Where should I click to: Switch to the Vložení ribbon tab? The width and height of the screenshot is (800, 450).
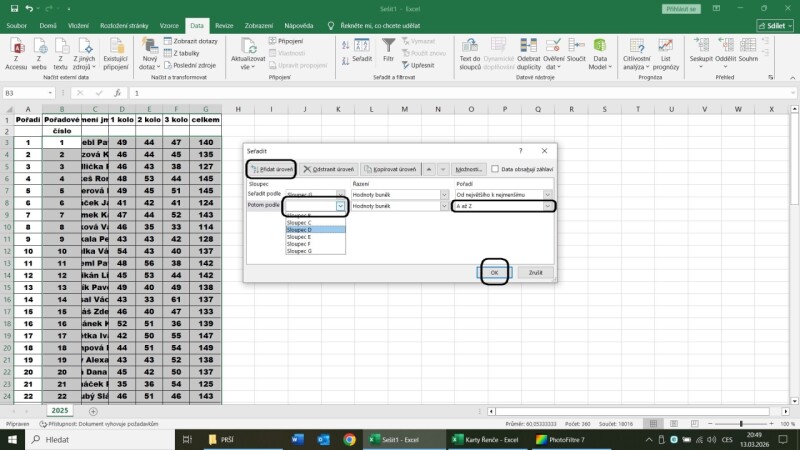click(x=78, y=26)
